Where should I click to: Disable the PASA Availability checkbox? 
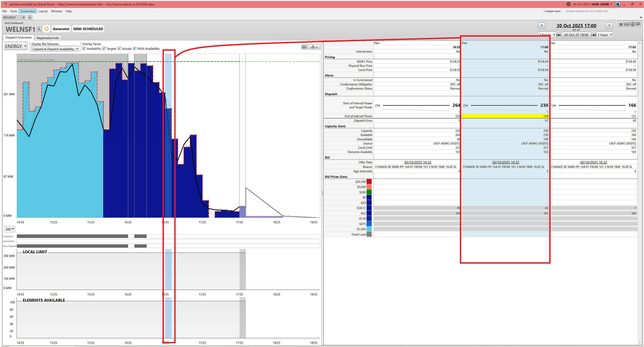(135, 49)
